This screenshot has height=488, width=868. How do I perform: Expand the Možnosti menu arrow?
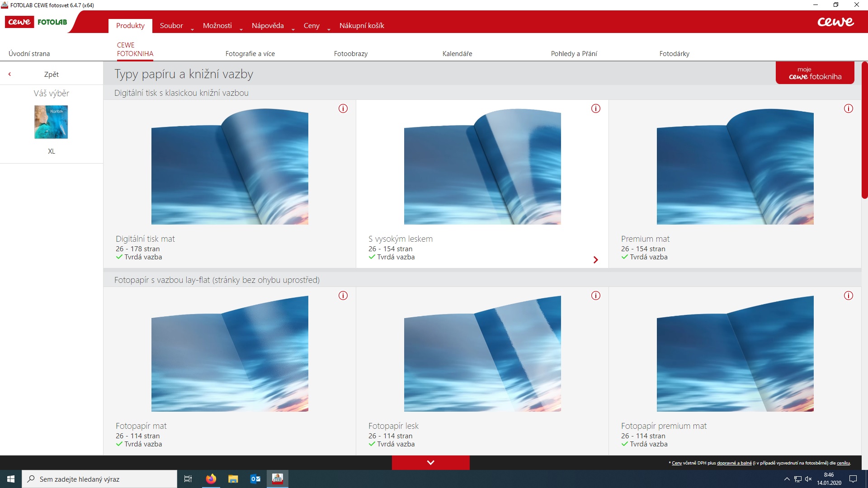[241, 29]
